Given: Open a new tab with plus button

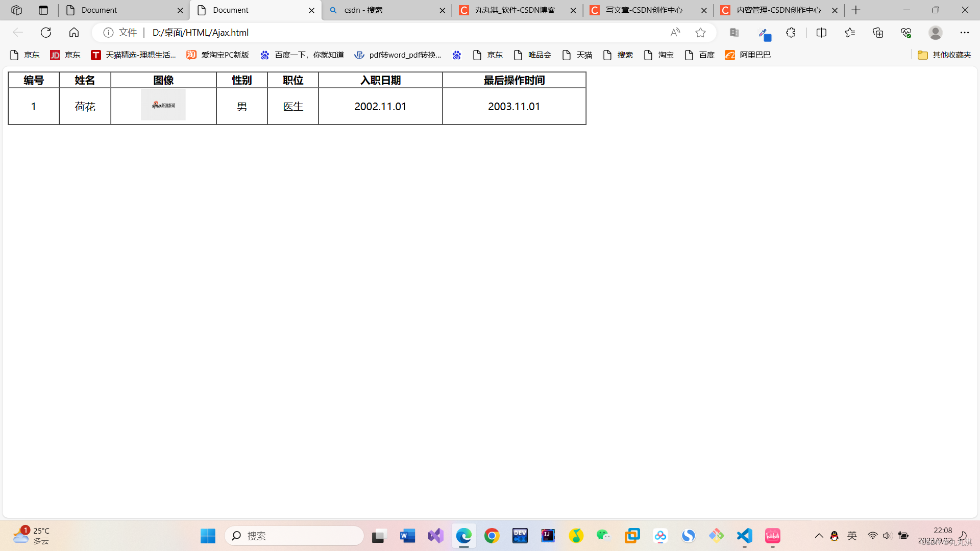Looking at the screenshot, I should 856,10.
